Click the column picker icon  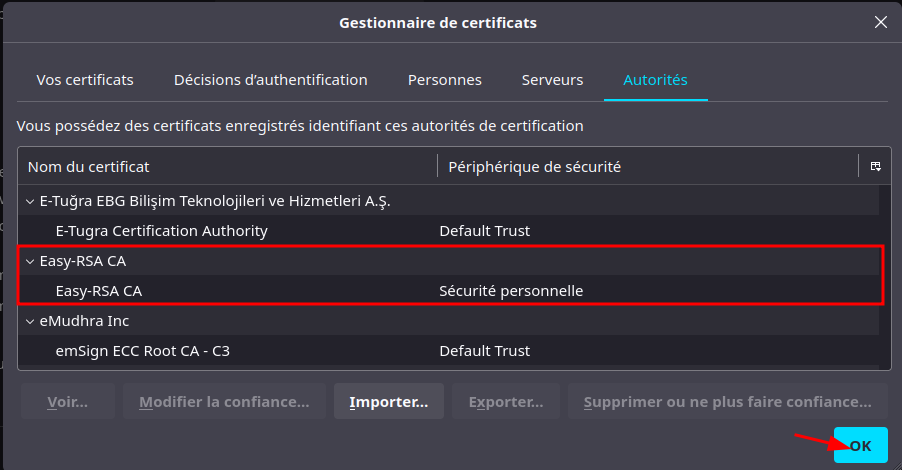[x=875, y=166]
